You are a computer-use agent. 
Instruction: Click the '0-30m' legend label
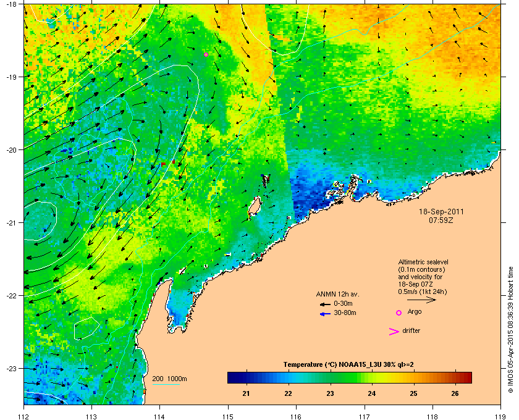[x=343, y=303]
